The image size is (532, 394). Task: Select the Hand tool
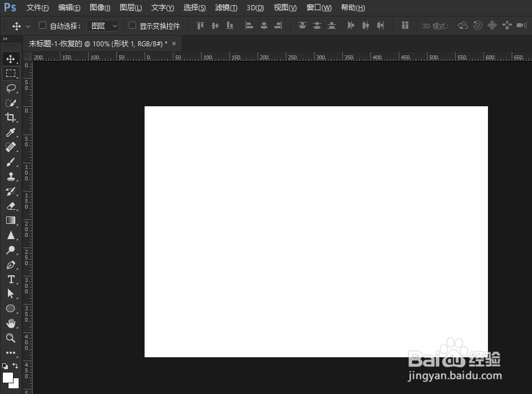point(11,323)
